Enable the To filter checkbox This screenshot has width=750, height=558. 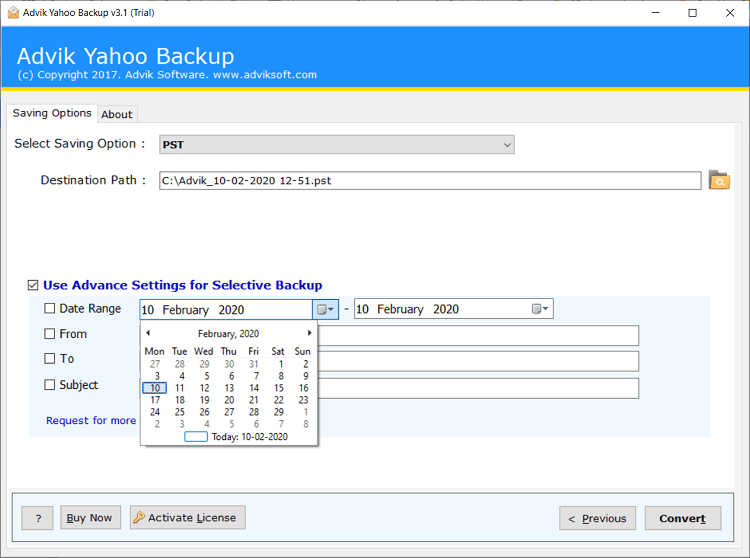coord(49,358)
